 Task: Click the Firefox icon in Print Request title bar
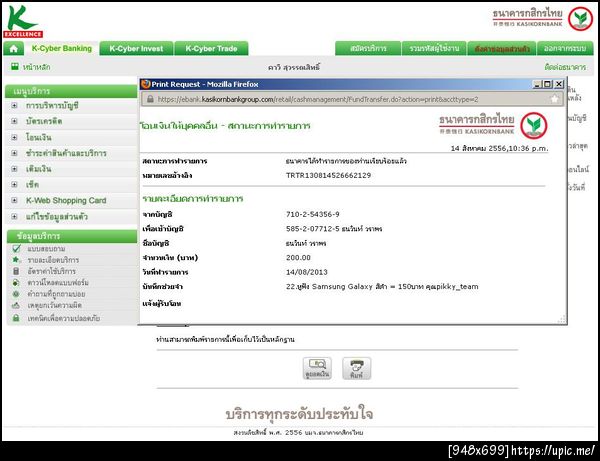point(146,84)
